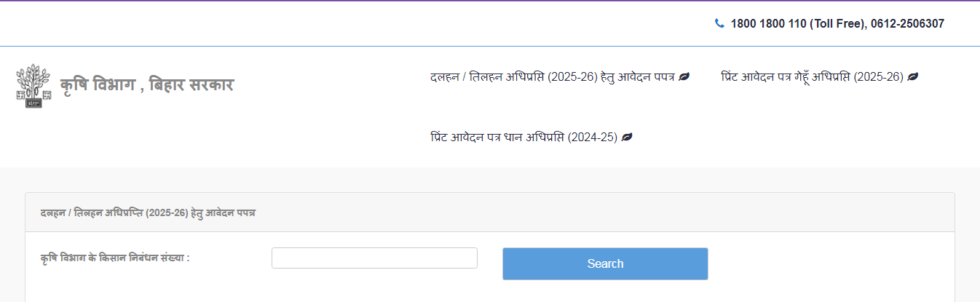Click leaf icon beside धान अधिप्राप्ति (2024-25)
This screenshot has width=980, height=302.
click(x=627, y=137)
